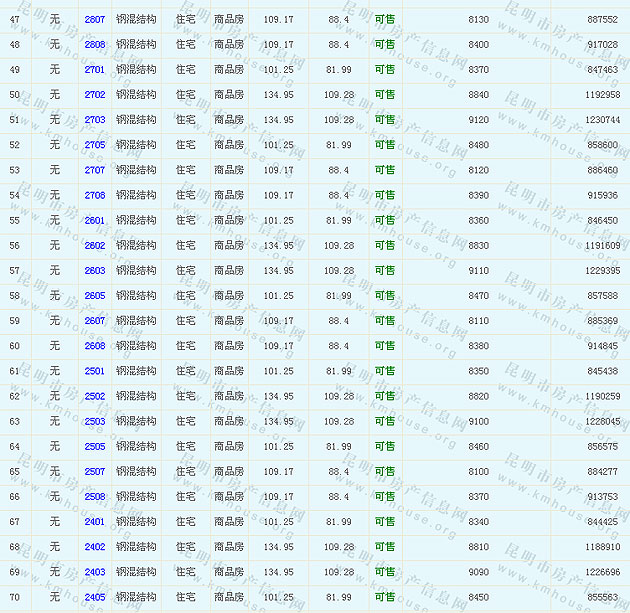The height and width of the screenshot is (613, 630).
Task: Open room 2503 link
Action: click(95, 421)
